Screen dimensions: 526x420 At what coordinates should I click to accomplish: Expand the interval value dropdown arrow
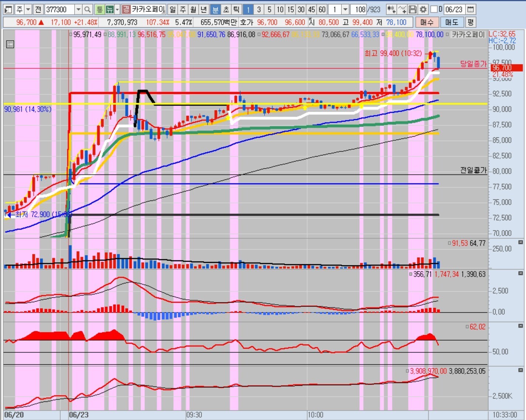tap(345, 9)
